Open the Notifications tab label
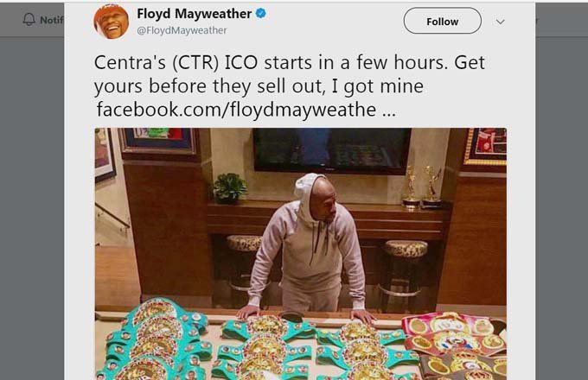This screenshot has height=380, width=588. click(x=51, y=20)
